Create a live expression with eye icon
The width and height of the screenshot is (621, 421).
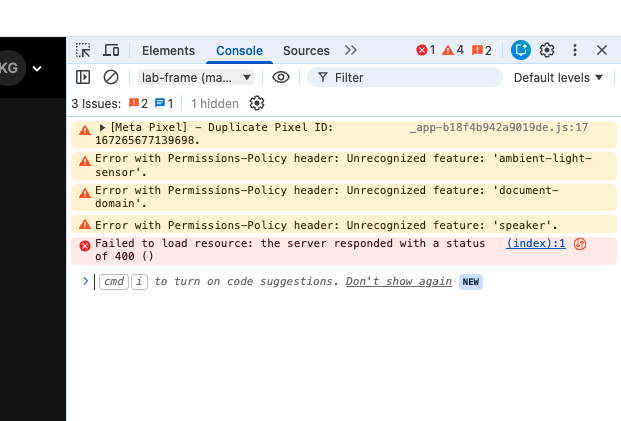click(281, 77)
